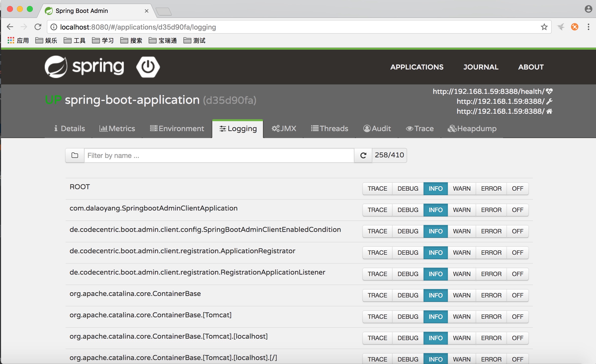Click the wrench management URL icon
596x364 pixels.
point(549,101)
